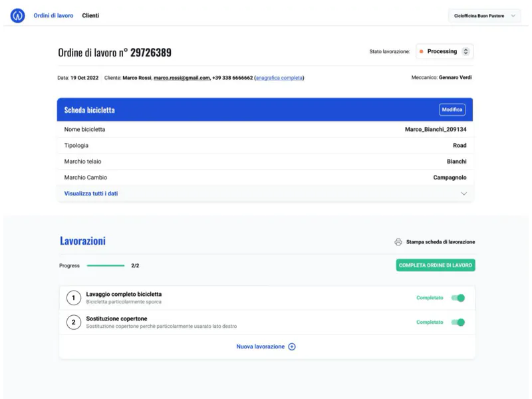Toggle off Sostituzione copertone completion
532x399 pixels.
pyautogui.click(x=458, y=323)
